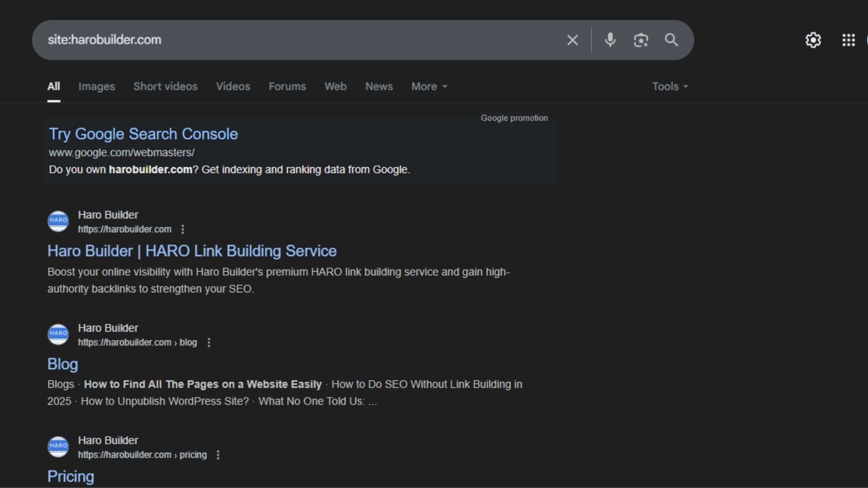
Task: Open three-dot menu beside harobuilder.com homepage result
Action: (183, 230)
